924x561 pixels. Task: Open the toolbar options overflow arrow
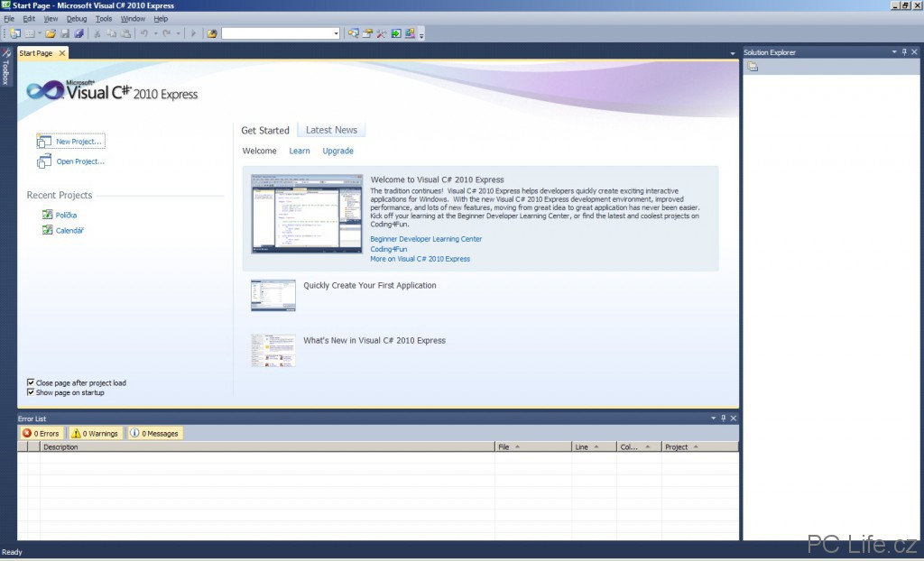point(421,34)
